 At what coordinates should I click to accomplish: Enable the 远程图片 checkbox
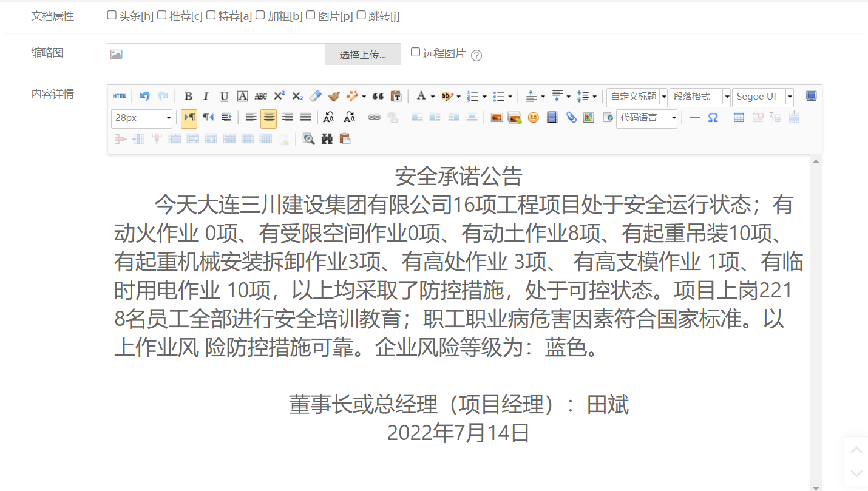[416, 52]
